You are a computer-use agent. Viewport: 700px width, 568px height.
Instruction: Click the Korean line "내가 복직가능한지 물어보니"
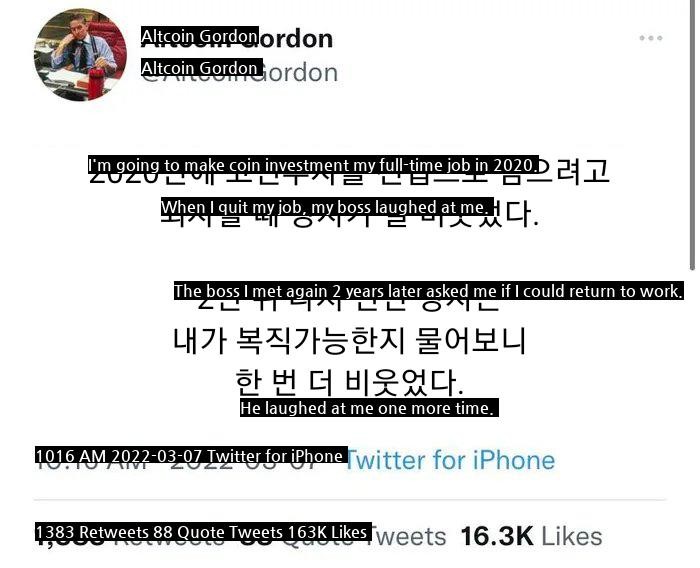pos(350,341)
